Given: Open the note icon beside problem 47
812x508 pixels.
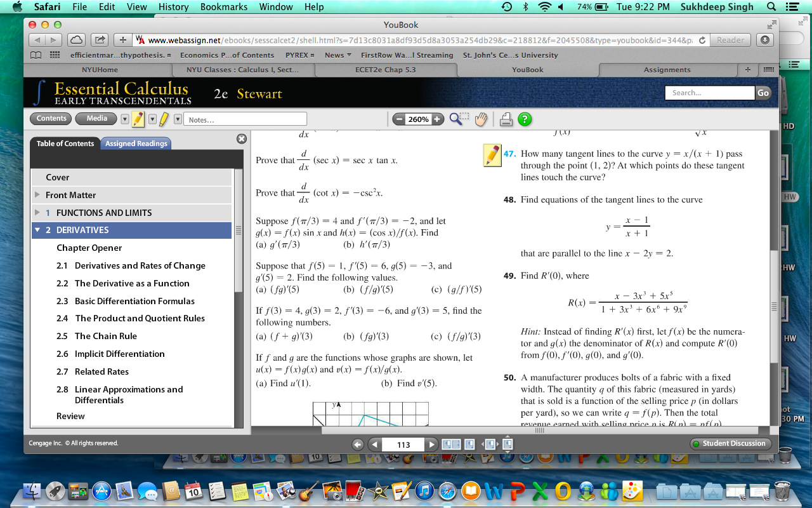Looking at the screenshot, I should tap(492, 155).
